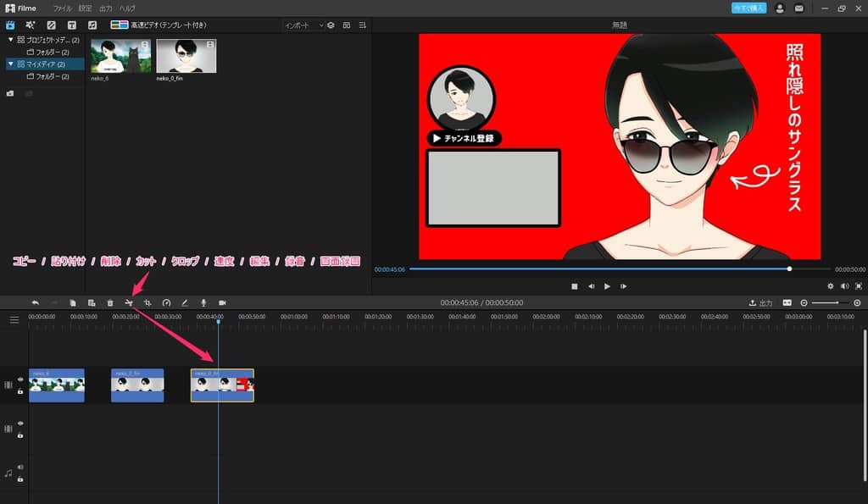This screenshot has height=504, width=868.
Task: Open the ファイル menu
Action: pyautogui.click(x=63, y=8)
